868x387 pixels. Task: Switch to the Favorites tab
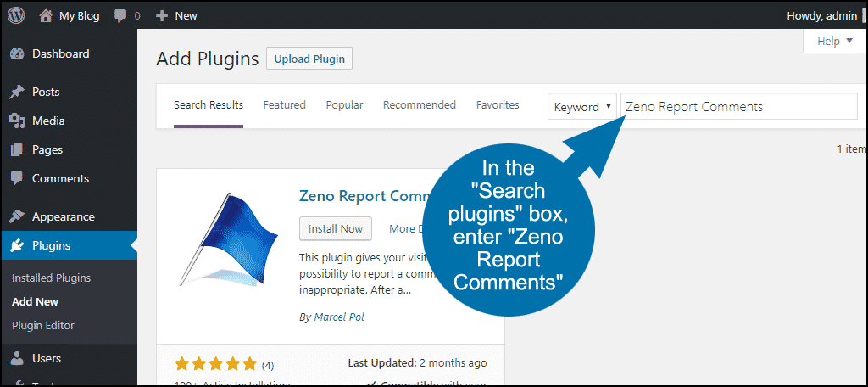click(498, 105)
